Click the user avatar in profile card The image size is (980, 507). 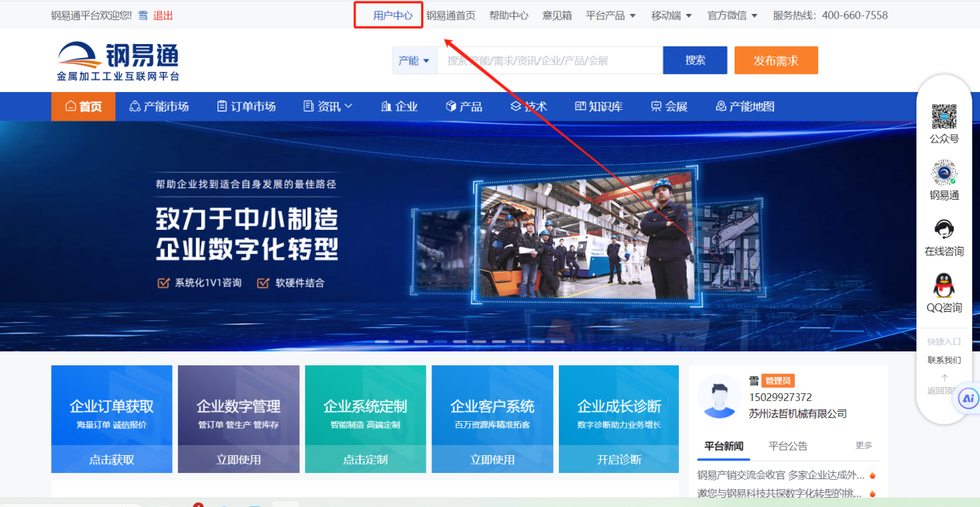(x=719, y=396)
